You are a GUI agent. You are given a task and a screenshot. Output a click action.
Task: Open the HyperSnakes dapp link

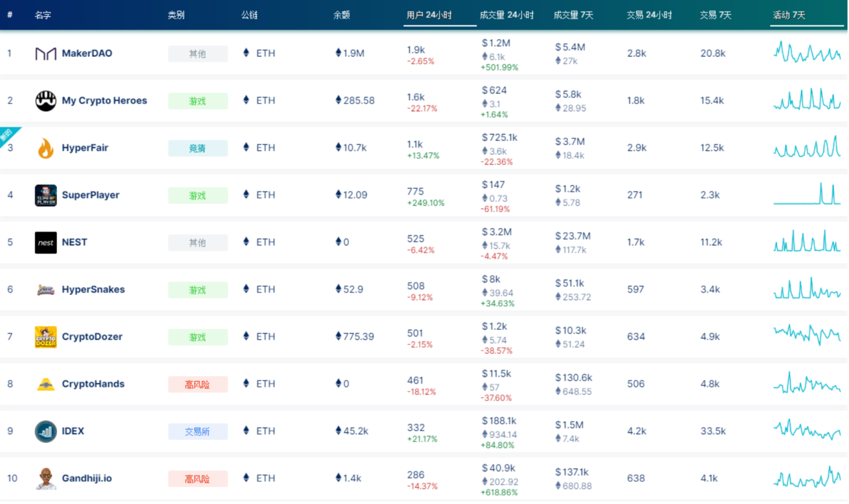click(x=93, y=289)
